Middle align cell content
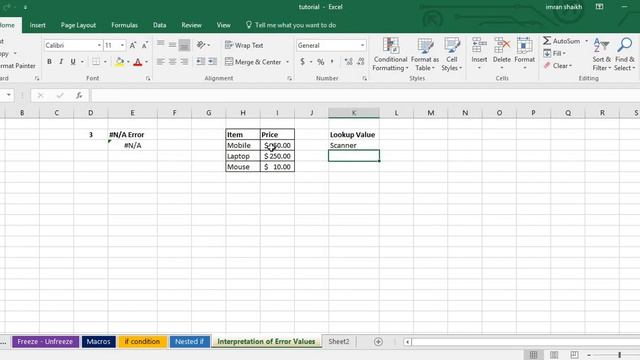 coord(172,44)
